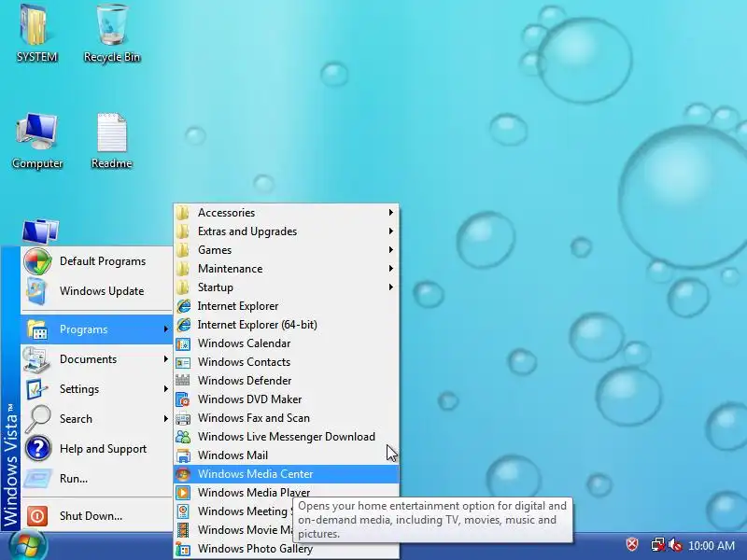The image size is (747, 560).
Task: Click the Documents icon in Start menu
Action: click(x=36, y=359)
